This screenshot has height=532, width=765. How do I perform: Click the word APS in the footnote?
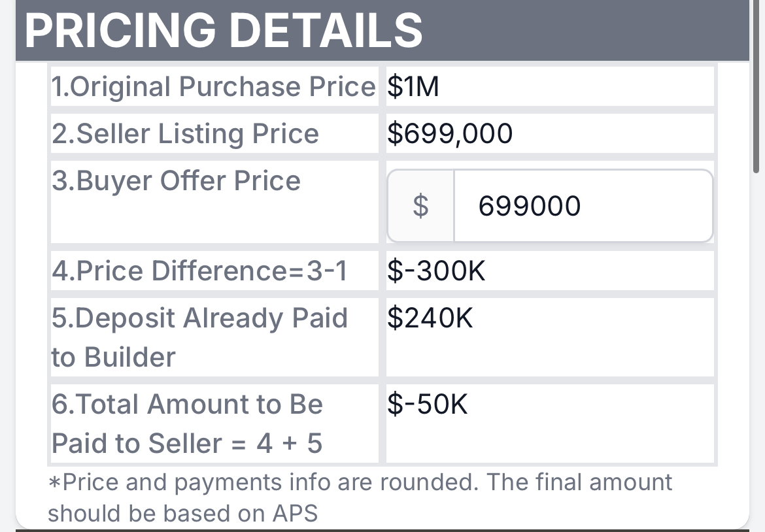click(295, 514)
